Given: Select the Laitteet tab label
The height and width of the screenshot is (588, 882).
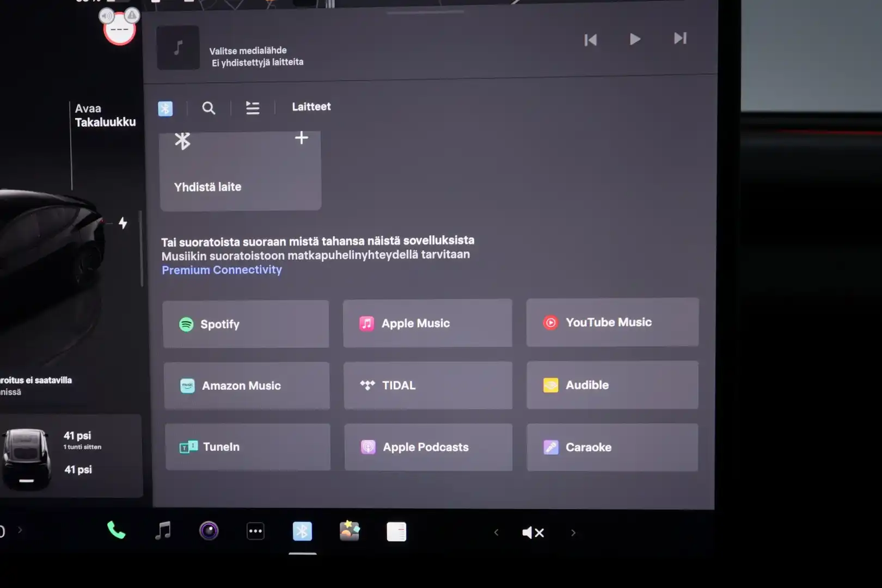Looking at the screenshot, I should click(x=311, y=107).
